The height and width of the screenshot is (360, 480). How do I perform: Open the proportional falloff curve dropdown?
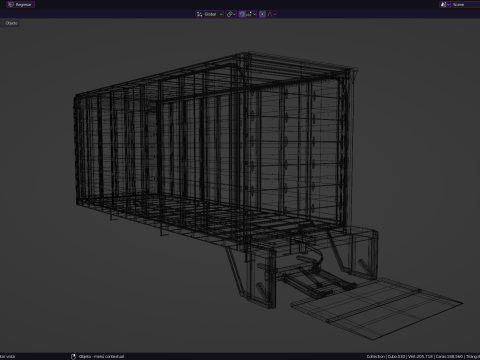pos(272,14)
